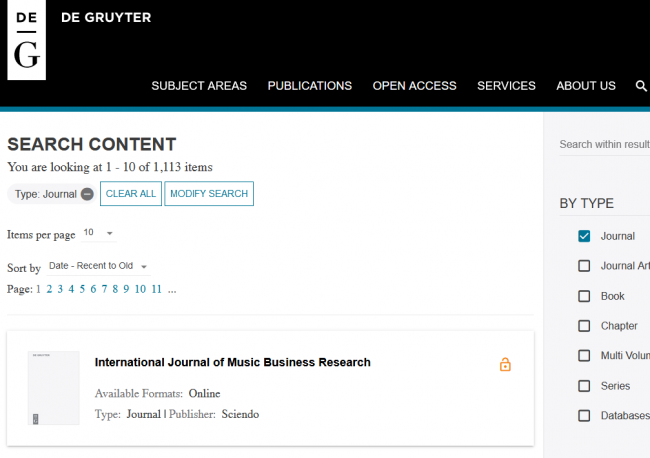Viewport: 650px width, 458px height.
Task: Open the De Gruyter DE G logo home
Action: [27, 40]
